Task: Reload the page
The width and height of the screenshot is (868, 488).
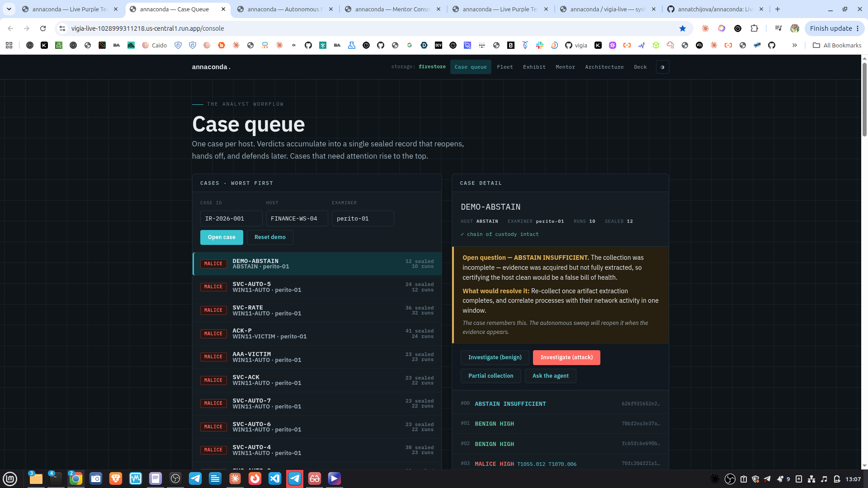Action: pyautogui.click(x=43, y=28)
